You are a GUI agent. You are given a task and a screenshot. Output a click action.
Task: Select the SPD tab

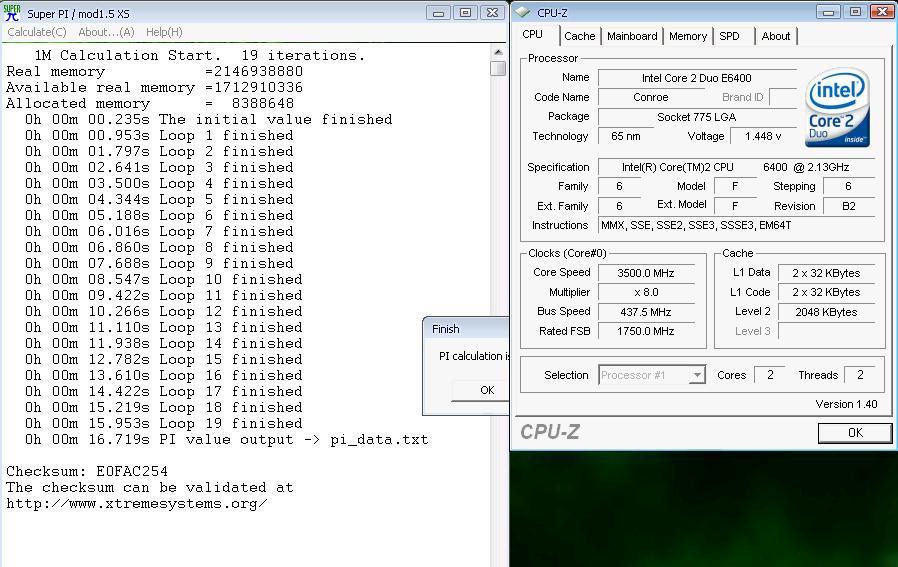[x=730, y=36]
